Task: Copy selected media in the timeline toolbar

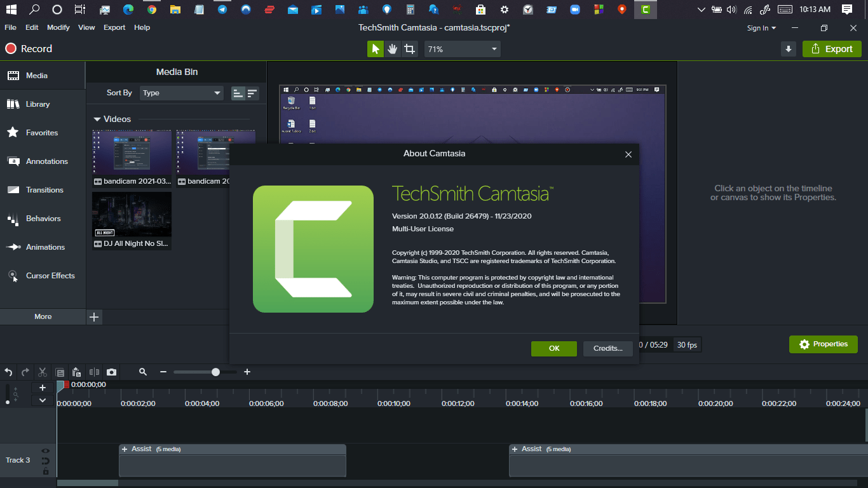Action: 60,372
